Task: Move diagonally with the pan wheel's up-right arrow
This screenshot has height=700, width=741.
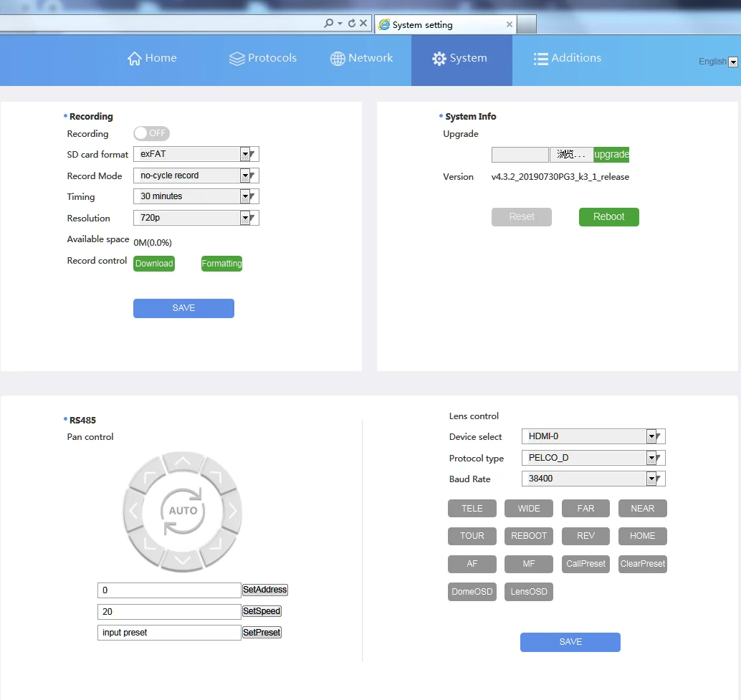Action: [216, 477]
